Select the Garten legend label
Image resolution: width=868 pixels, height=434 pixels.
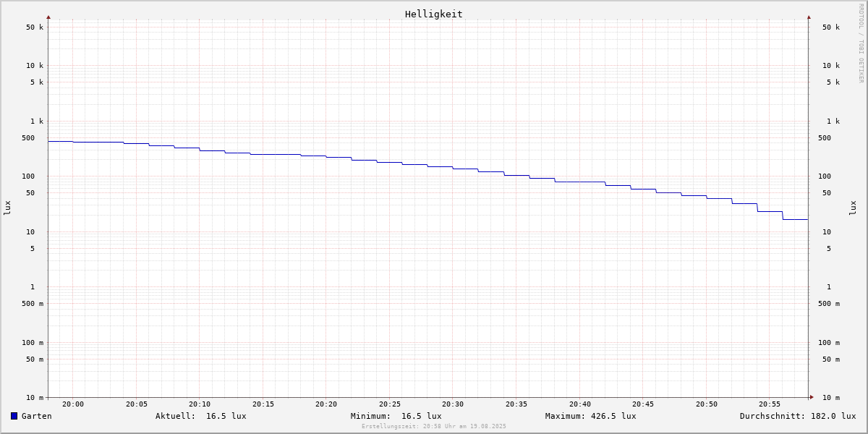pyautogui.click(x=37, y=416)
